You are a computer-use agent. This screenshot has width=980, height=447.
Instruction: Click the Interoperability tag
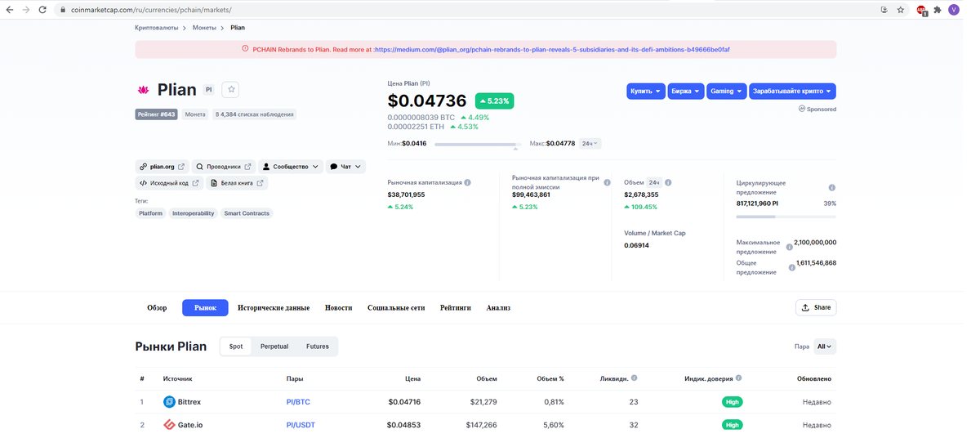tap(193, 213)
